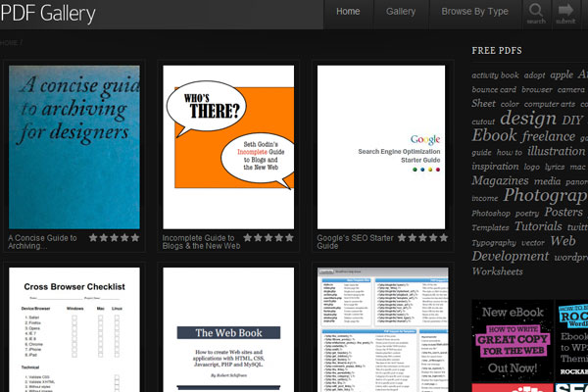
Task: Rate Concise Guide to Archiving one star
Action: tap(93, 237)
